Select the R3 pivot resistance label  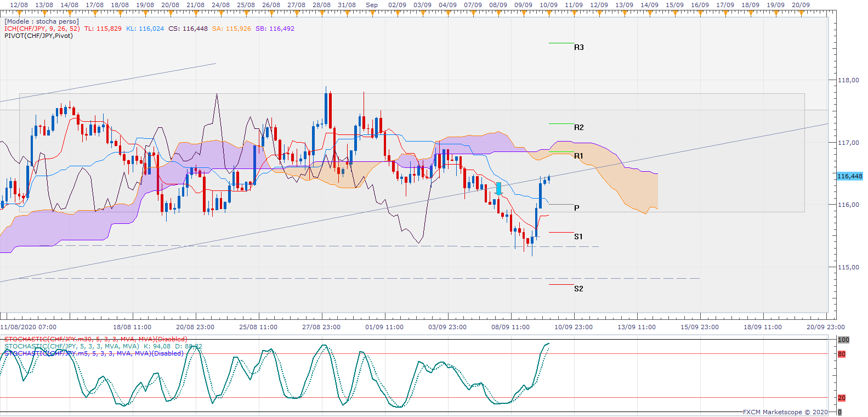(579, 47)
